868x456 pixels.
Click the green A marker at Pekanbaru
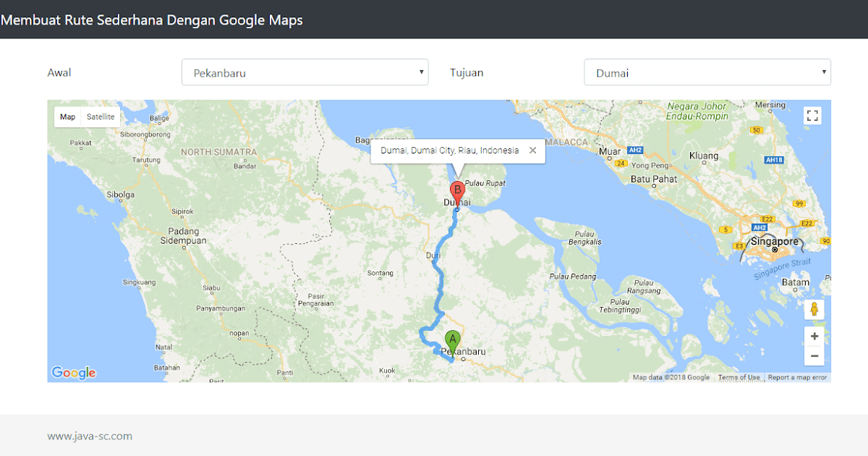pyautogui.click(x=453, y=343)
